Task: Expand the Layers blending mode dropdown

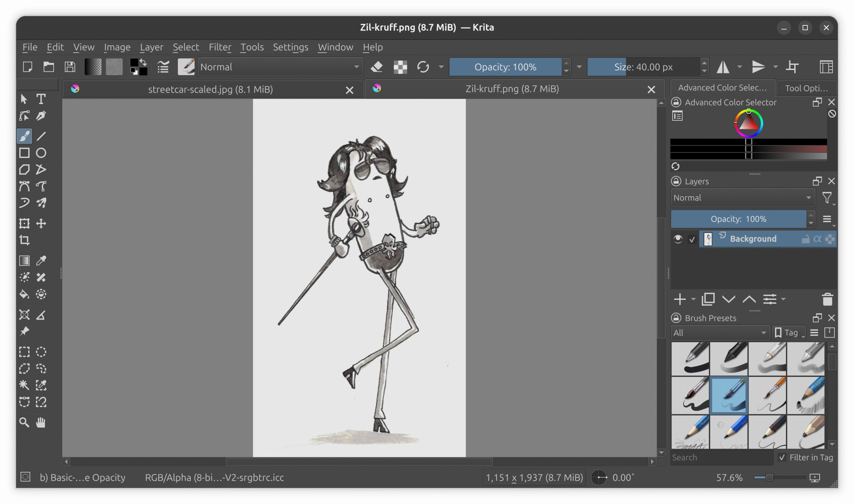Action: (742, 198)
